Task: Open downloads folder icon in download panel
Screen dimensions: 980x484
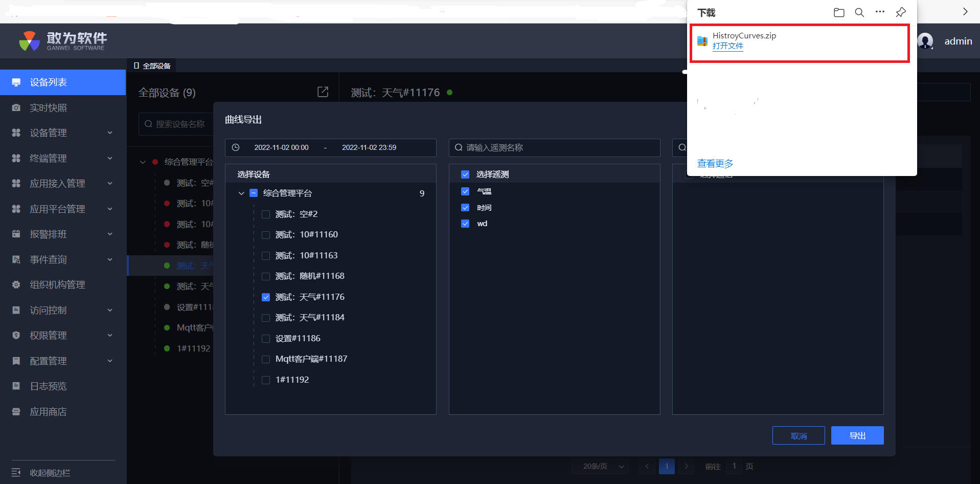Action: [839, 12]
